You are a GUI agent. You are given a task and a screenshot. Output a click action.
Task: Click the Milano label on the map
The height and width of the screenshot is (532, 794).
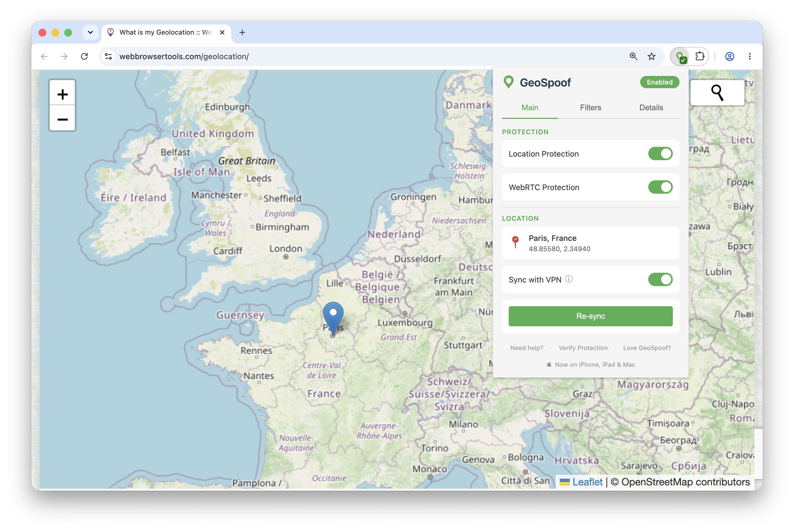pos(463,424)
